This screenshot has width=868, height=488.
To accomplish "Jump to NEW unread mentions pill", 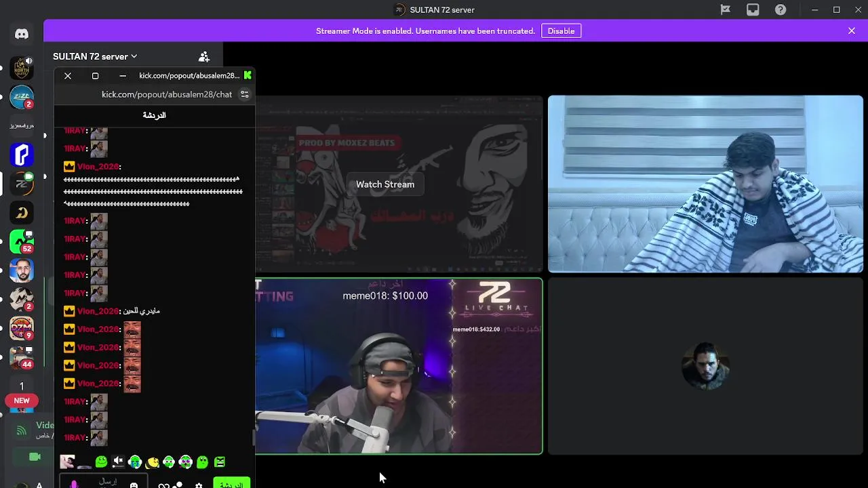I will click(22, 401).
